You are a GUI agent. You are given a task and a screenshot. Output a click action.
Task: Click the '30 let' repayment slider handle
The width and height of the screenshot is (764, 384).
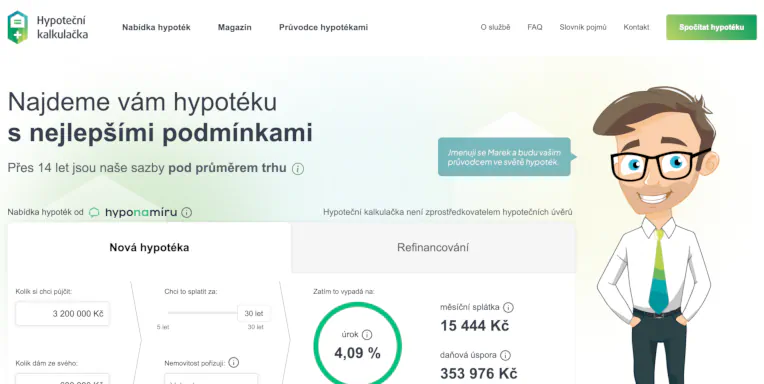coord(254,313)
